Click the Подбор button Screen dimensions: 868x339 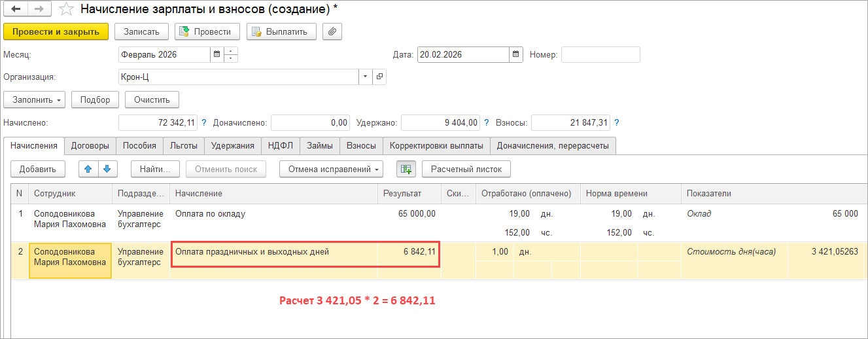[x=95, y=99]
